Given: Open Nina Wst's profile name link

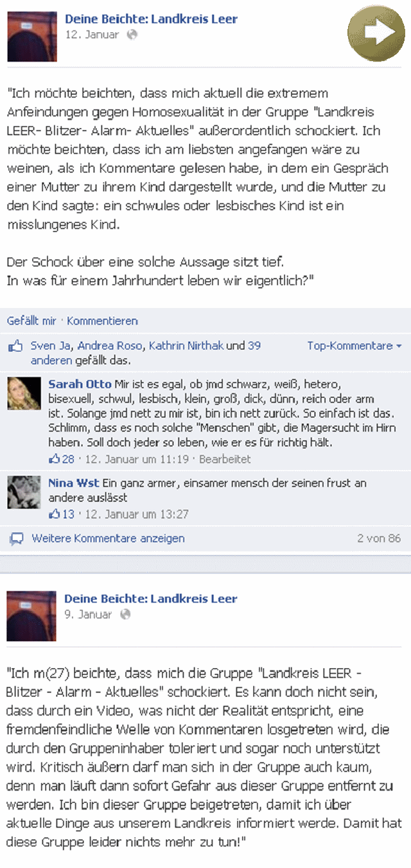Looking at the screenshot, I should (x=73, y=483).
